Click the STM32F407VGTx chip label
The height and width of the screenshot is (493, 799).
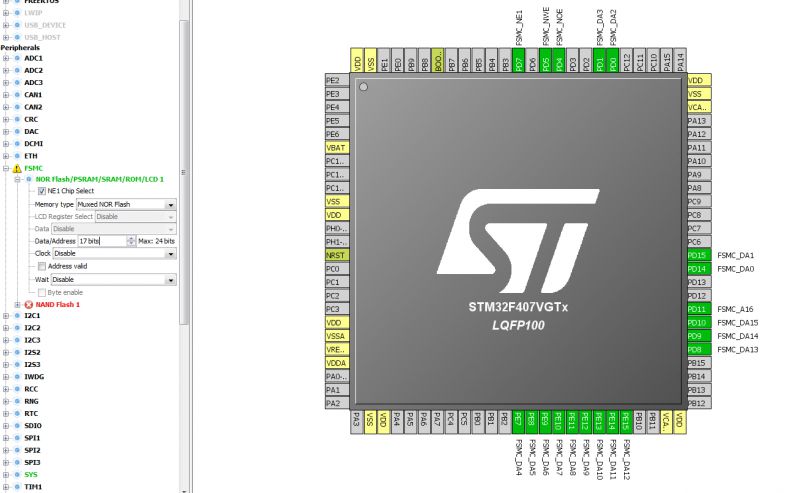(518, 307)
